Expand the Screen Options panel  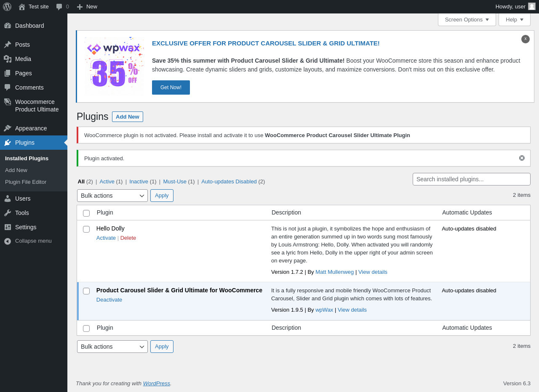[467, 19]
